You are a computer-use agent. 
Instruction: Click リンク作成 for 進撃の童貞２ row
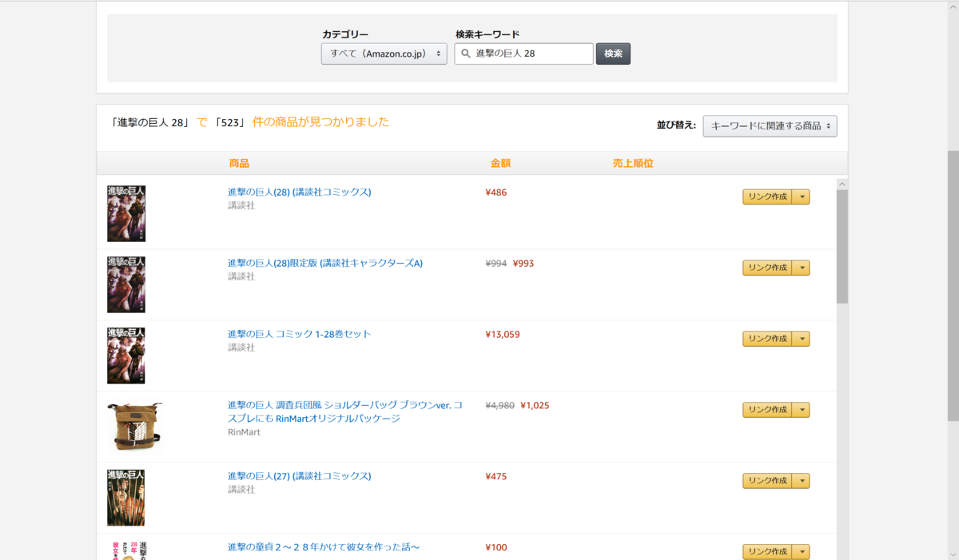pos(767,551)
